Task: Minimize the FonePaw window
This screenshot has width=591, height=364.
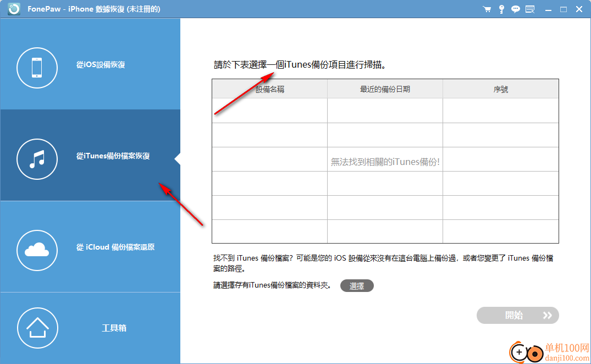Action: [549, 10]
